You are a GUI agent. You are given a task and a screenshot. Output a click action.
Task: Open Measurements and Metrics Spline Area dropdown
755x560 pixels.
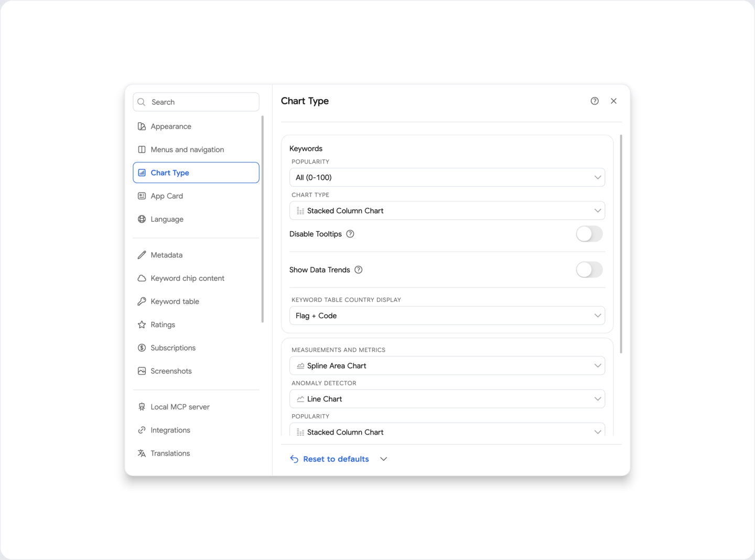click(x=447, y=366)
